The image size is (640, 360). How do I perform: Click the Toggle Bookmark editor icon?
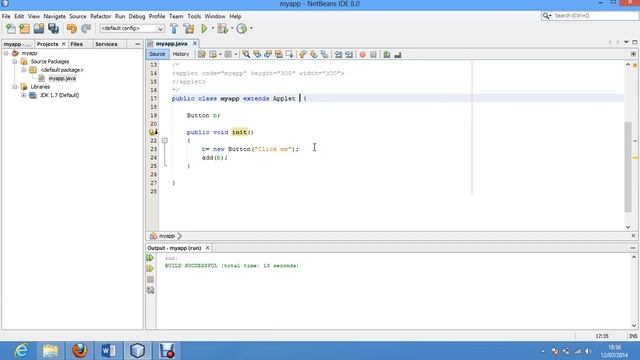[x=324, y=54]
